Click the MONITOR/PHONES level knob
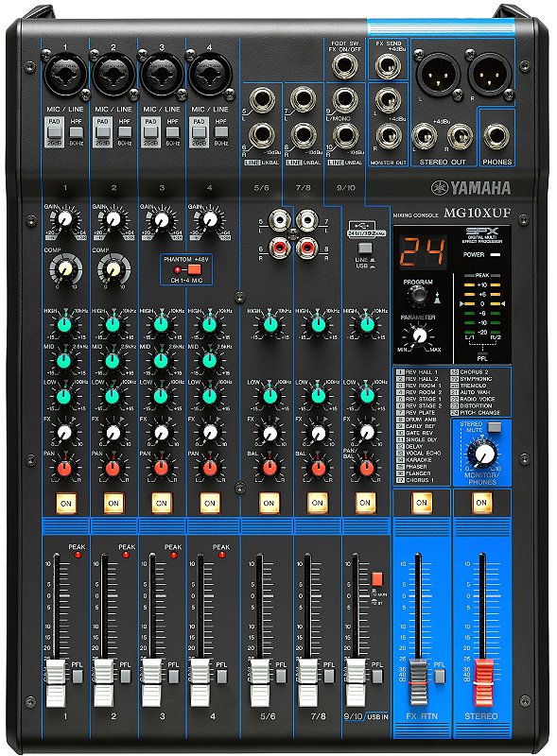 click(x=483, y=455)
